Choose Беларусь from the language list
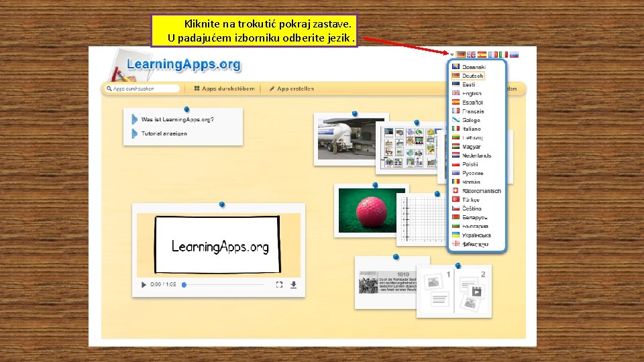The width and height of the screenshot is (644, 362). [x=470, y=217]
